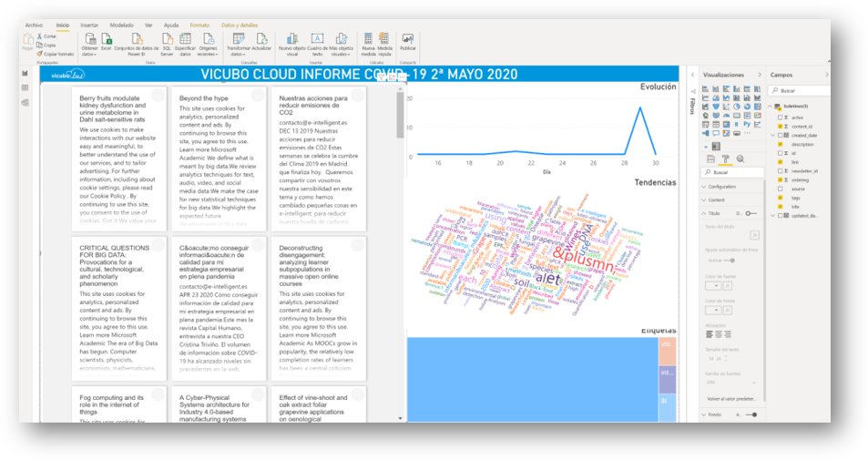The width and height of the screenshot is (868, 460).
Task: Open the Datos y detalles tab
Action: pos(240,26)
